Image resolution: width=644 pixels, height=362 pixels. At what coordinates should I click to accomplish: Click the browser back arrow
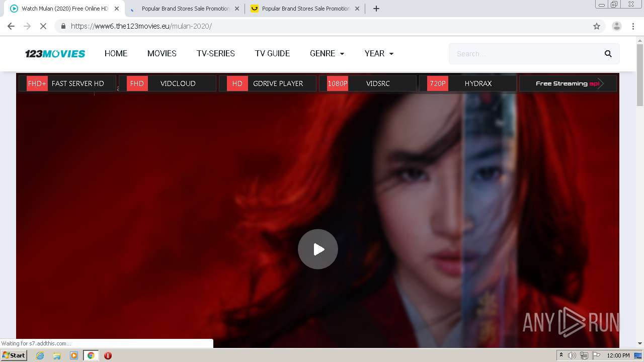point(11,26)
